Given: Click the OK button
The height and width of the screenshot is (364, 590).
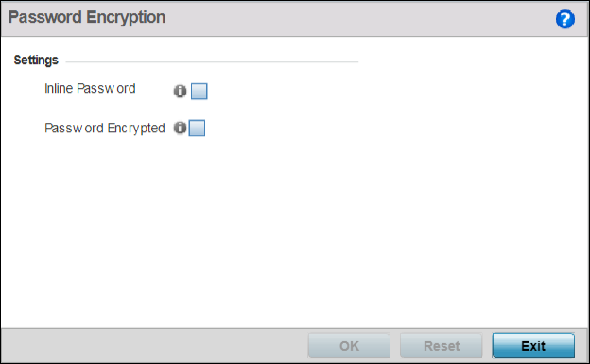Looking at the screenshot, I should [349, 345].
